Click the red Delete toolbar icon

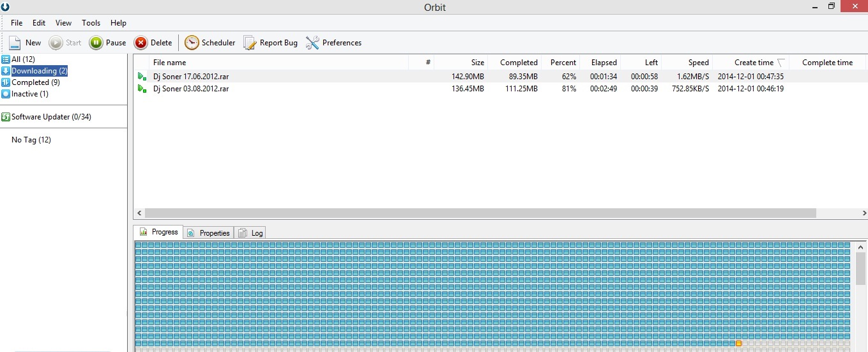(x=141, y=43)
